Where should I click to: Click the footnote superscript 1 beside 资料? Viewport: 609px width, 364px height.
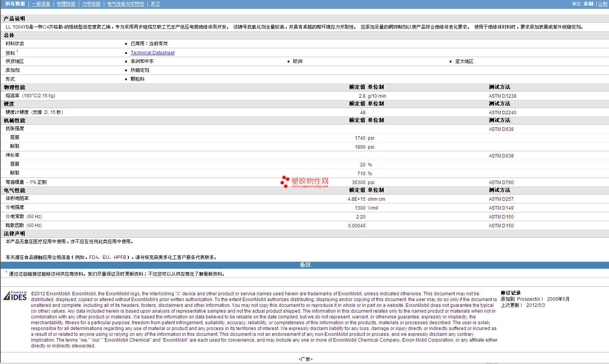coord(17,51)
